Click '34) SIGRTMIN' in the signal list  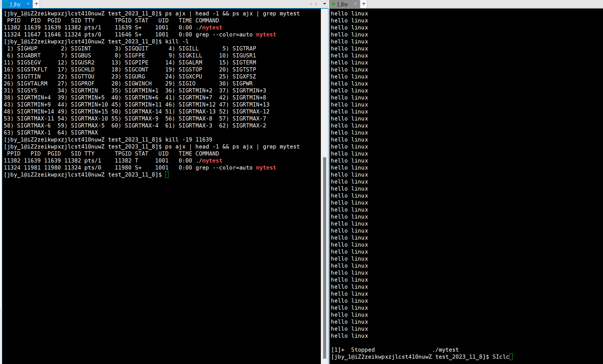pos(78,91)
